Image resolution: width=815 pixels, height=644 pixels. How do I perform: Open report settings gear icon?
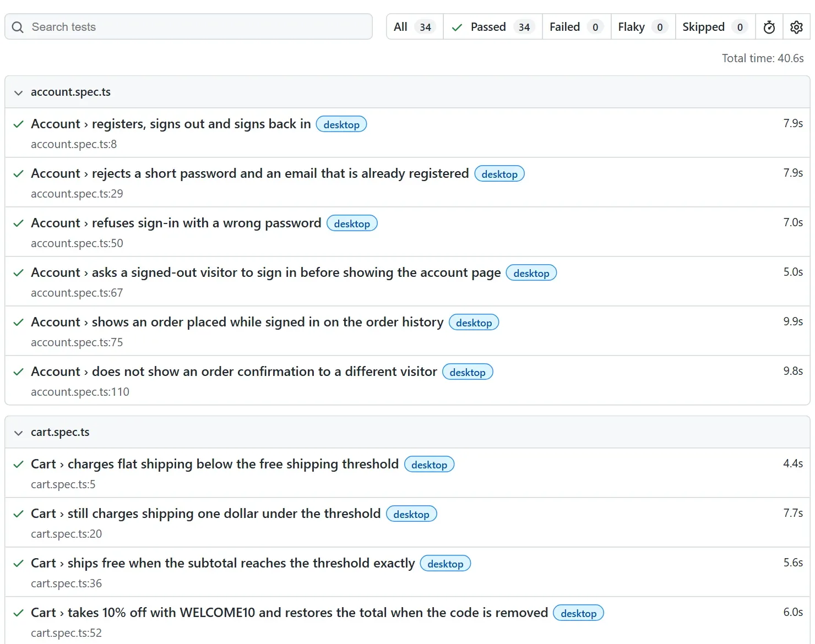coord(796,27)
